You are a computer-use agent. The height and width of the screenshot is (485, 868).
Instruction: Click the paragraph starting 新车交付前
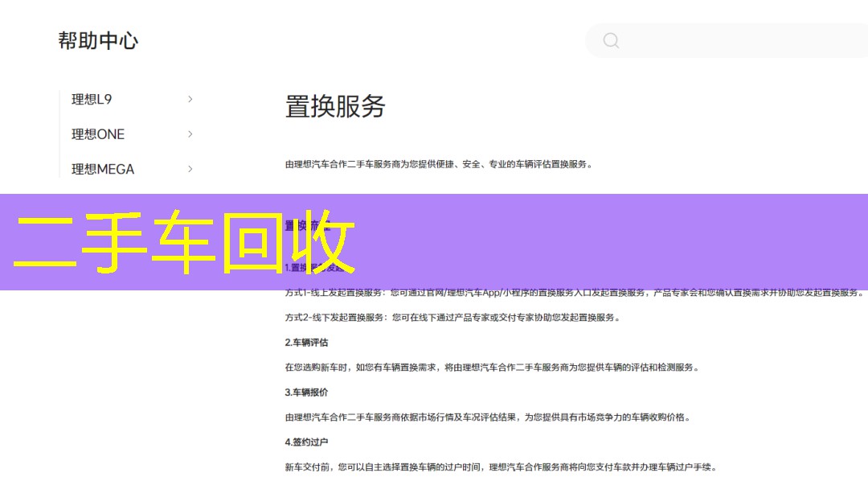[x=502, y=467]
